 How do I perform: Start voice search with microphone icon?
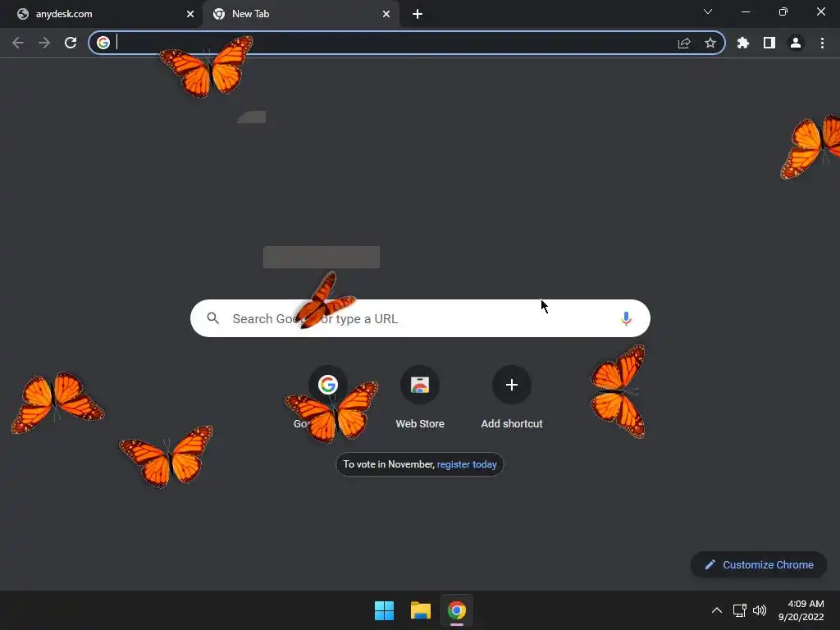tap(626, 319)
